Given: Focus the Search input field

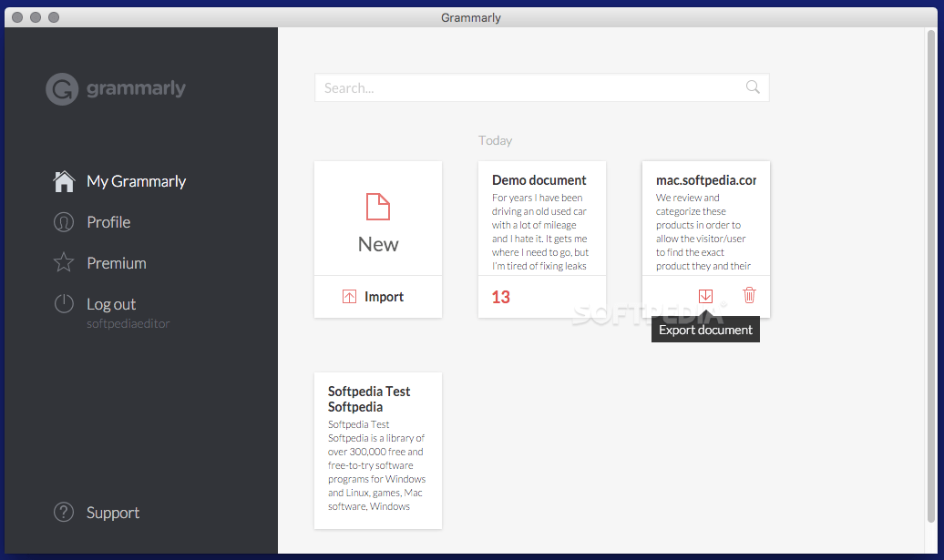Looking at the screenshot, I should (x=542, y=87).
